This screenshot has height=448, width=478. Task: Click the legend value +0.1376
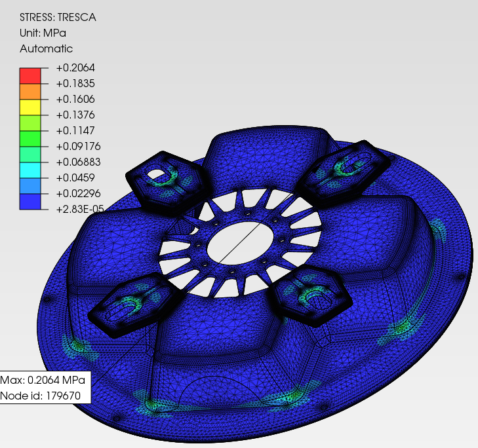pos(75,115)
